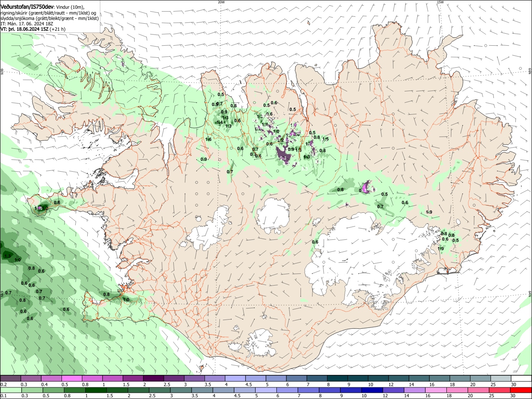Click the 0.2 label under the snow legend
The height and width of the screenshot is (399, 532).
(x=3, y=384)
